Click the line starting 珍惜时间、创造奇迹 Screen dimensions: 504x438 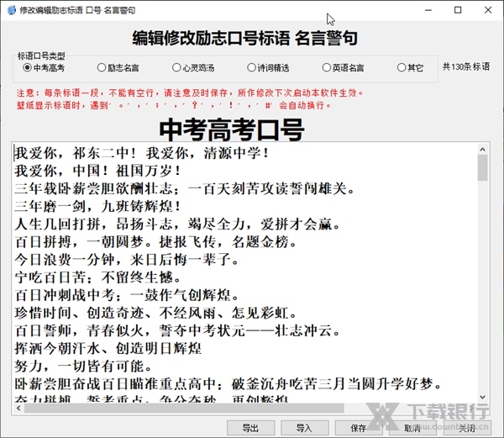tap(155, 313)
